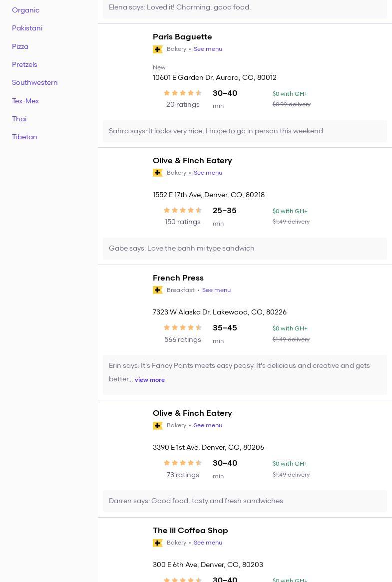Click the GH+ badge for Olive & Finch on 17th Ave

coord(157,173)
